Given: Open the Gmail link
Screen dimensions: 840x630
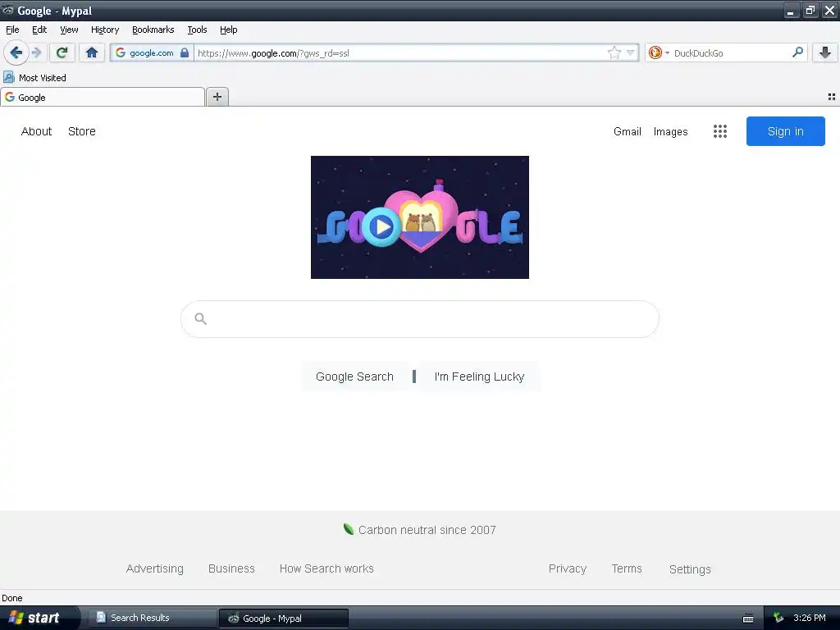Looking at the screenshot, I should click(628, 131).
